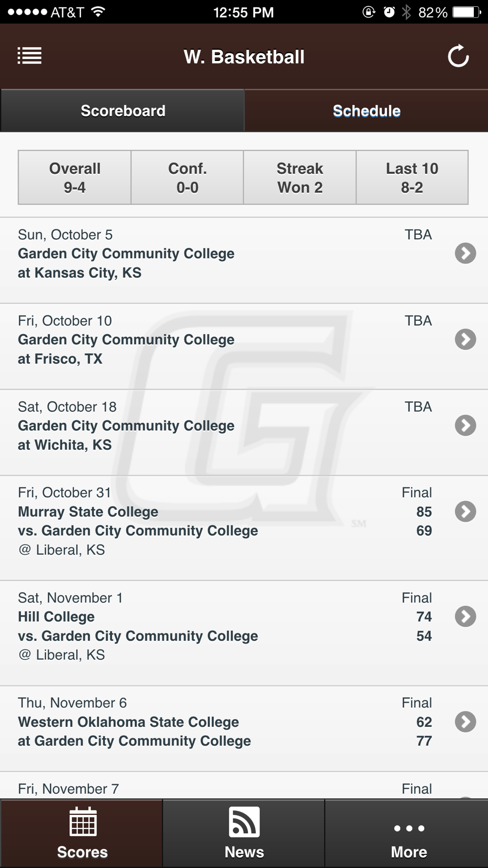Open Western Oklahoma State College game row

[x=244, y=728]
